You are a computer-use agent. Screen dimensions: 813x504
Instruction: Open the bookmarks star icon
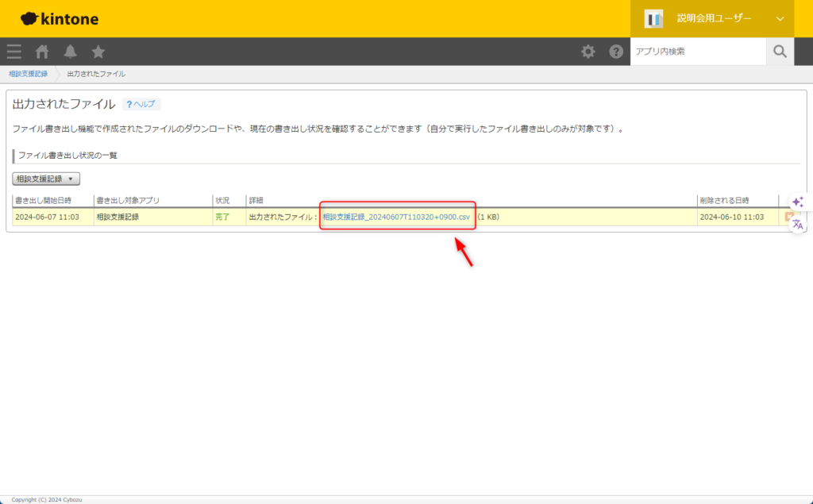pos(98,52)
